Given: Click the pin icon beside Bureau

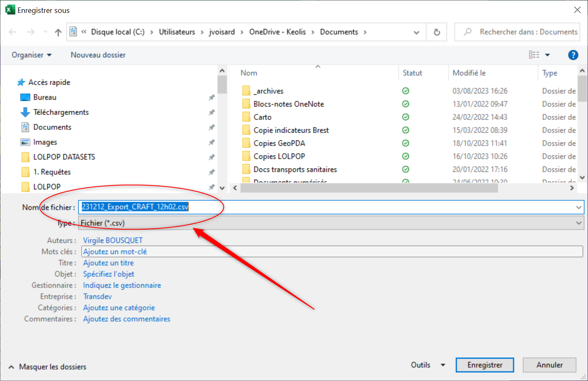Looking at the screenshot, I should [211, 97].
